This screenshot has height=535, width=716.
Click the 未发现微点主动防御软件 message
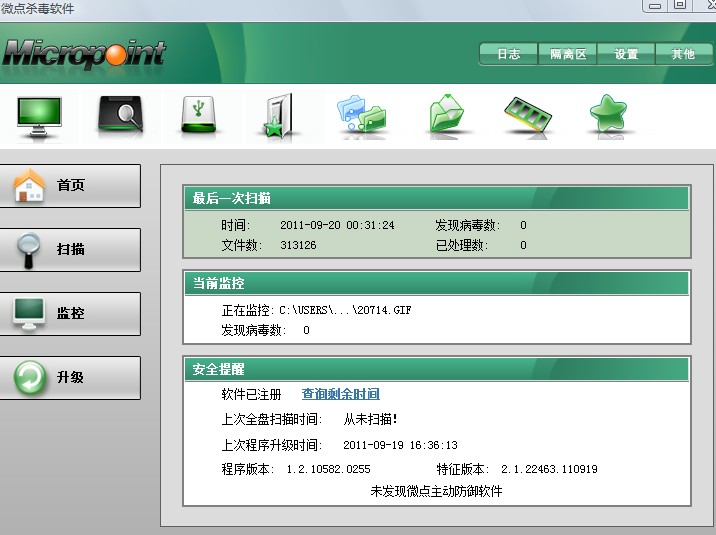436,491
